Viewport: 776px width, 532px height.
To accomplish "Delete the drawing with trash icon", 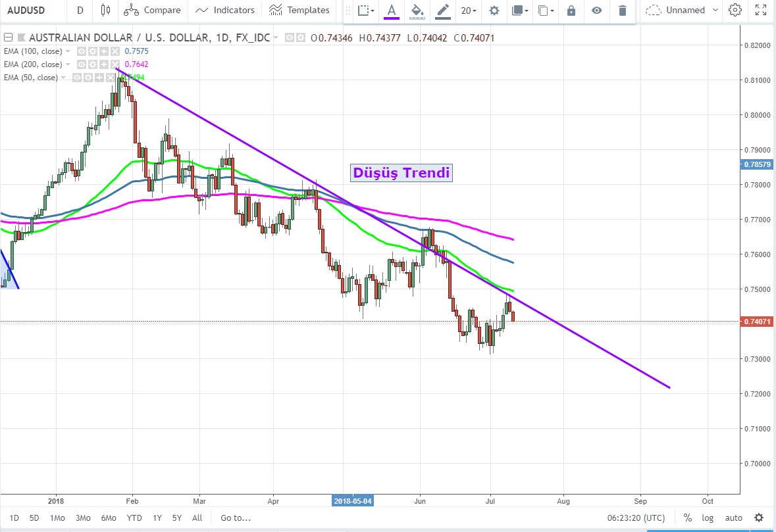I will pyautogui.click(x=622, y=11).
